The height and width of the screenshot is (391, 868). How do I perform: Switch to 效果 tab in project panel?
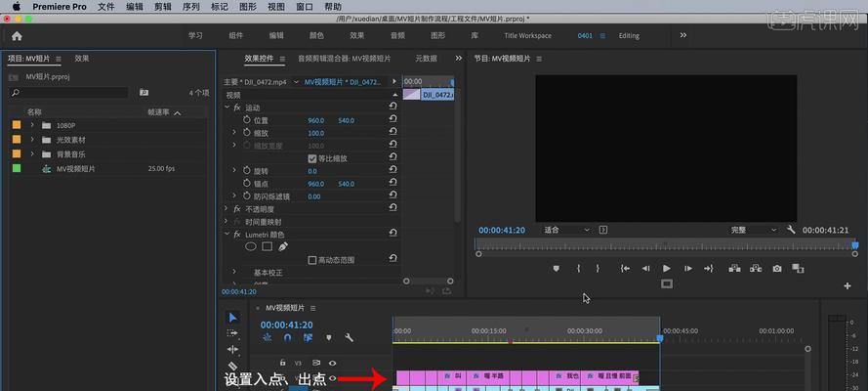tap(82, 58)
